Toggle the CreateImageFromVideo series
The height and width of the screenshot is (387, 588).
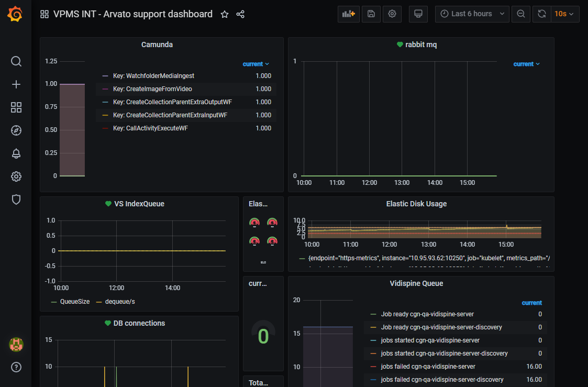(152, 89)
